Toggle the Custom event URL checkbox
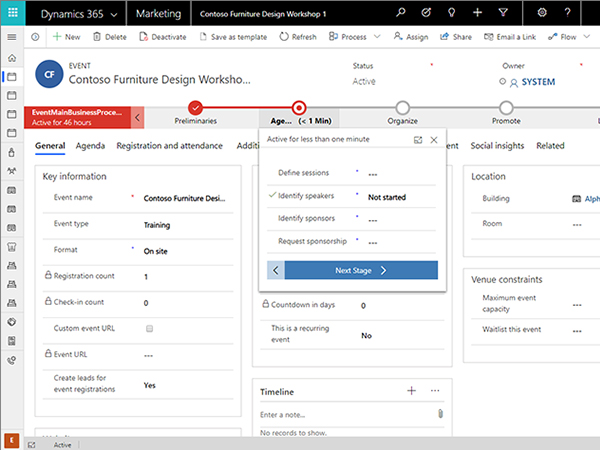Screen dimensions: 600x450 (x=149, y=328)
